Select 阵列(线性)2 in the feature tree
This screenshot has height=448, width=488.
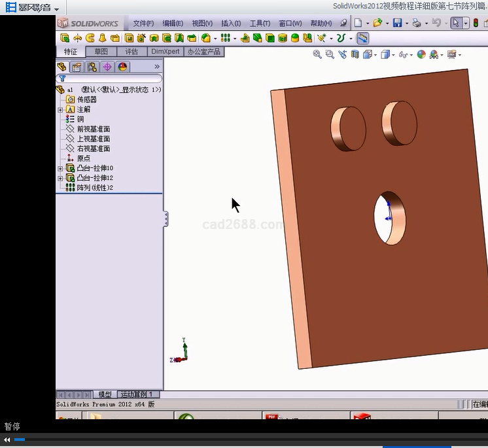(x=95, y=188)
